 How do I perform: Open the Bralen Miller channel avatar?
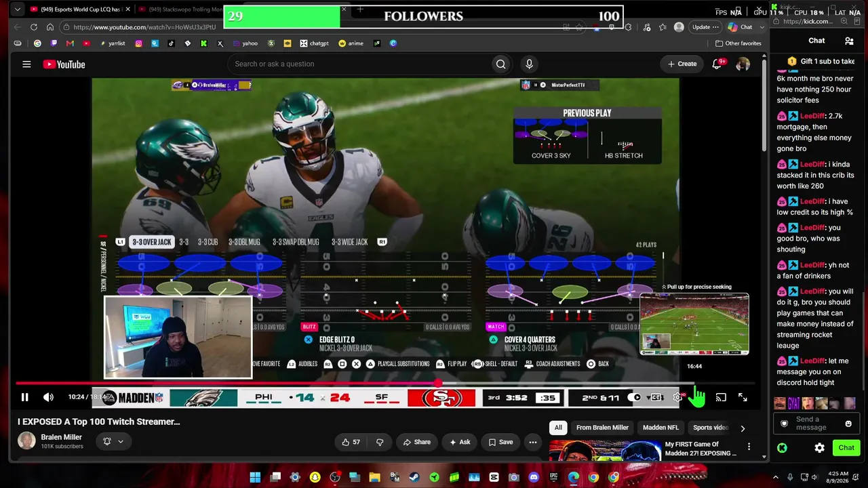[x=26, y=441]
